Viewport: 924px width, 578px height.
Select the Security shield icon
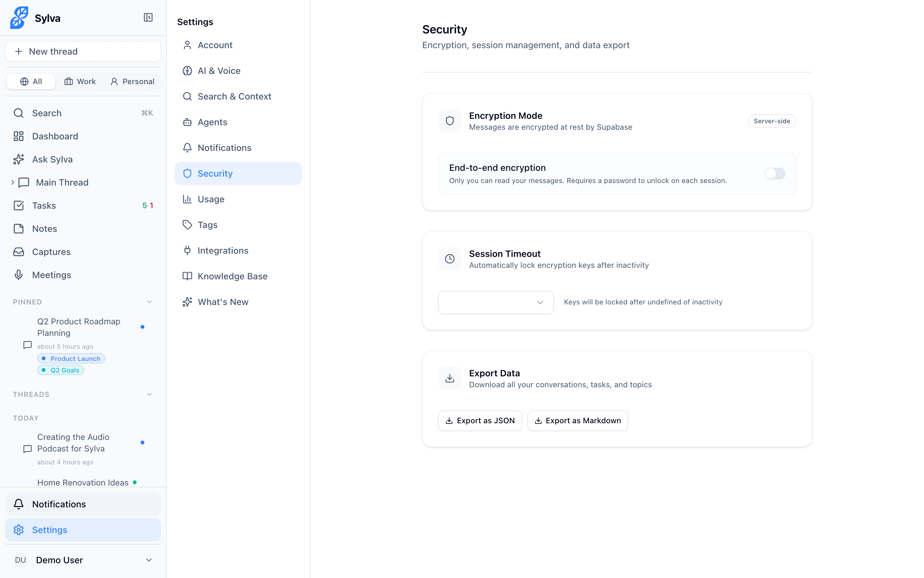point(187,173)
